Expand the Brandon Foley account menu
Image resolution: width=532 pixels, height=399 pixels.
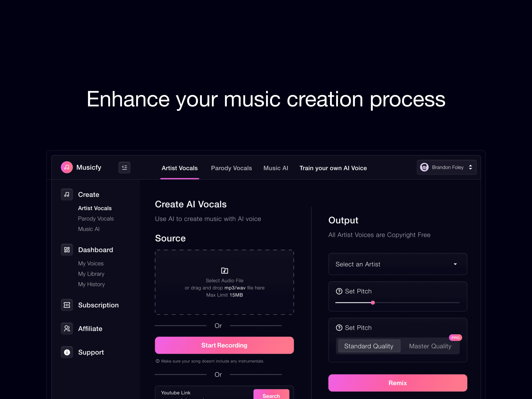tap(470, 167)
